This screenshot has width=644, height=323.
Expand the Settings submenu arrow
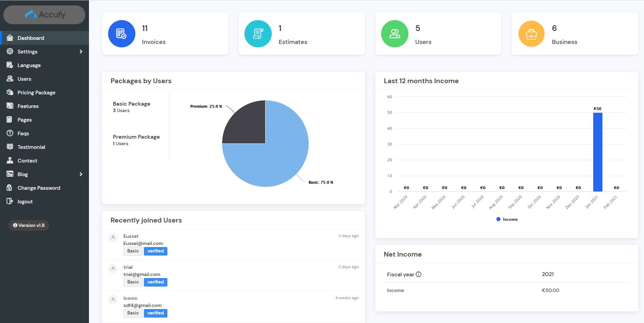click(x=81, y=51)
